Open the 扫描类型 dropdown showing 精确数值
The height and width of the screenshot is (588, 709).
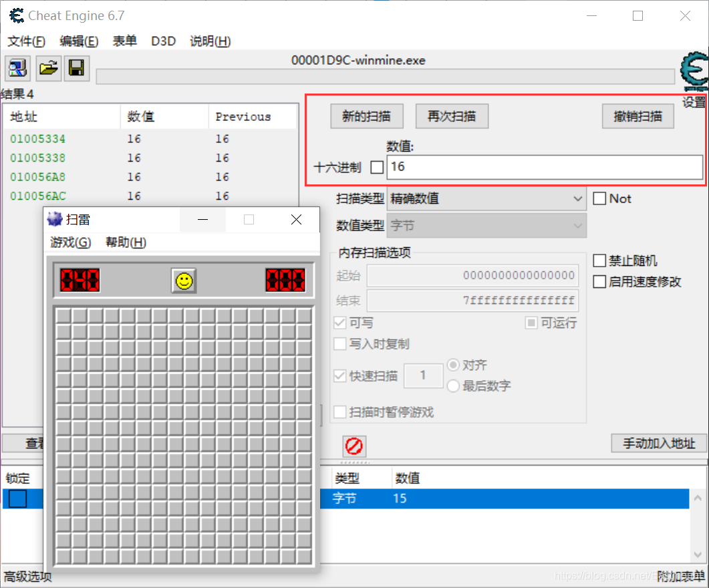point(486,198)
